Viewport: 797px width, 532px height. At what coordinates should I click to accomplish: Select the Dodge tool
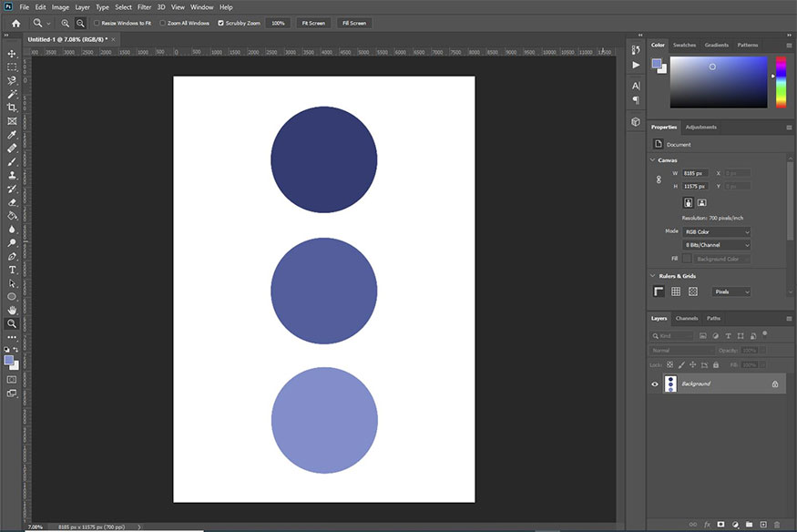[12, 243]
